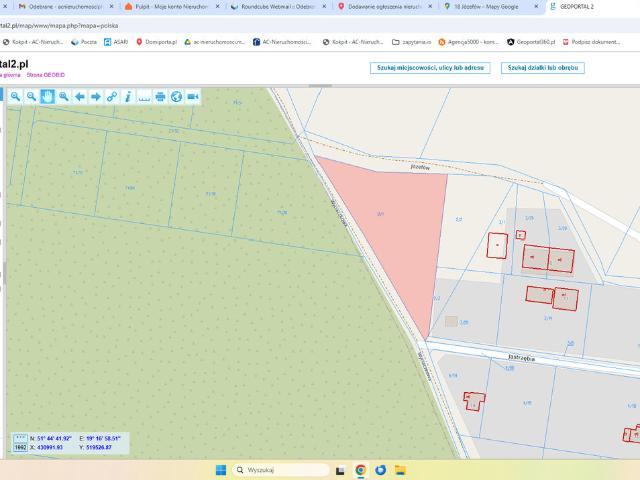The height and width of the screenshot is (480, 640).
Task: Open the zapytania.ro bookmark folder
Action: (411, 42)
